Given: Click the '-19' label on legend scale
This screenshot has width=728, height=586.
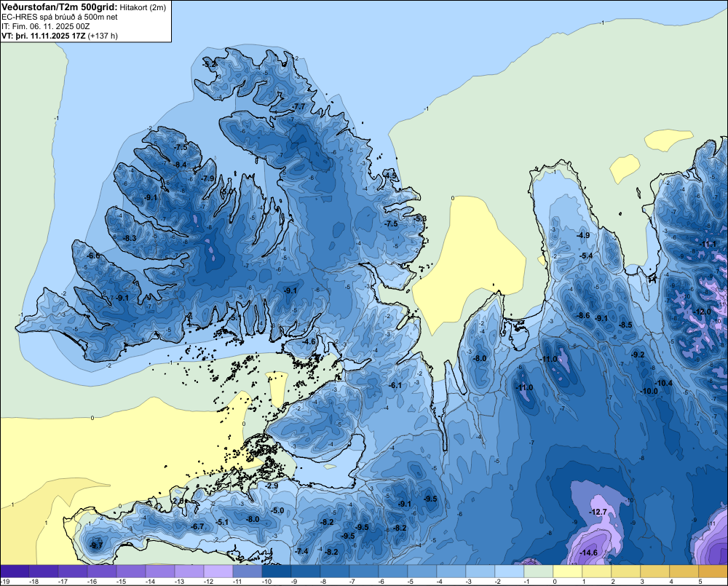Looking at the screenshot, I should 5,582.
